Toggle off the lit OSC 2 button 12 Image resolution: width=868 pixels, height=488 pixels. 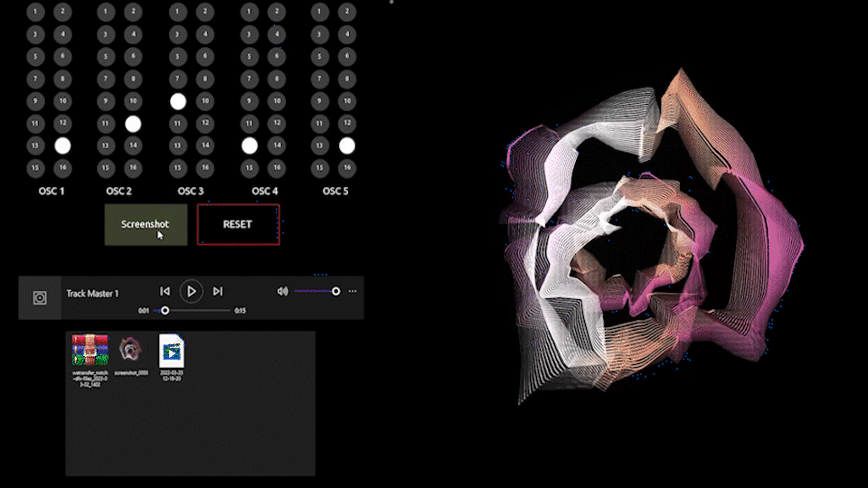(x=133, y=124)
